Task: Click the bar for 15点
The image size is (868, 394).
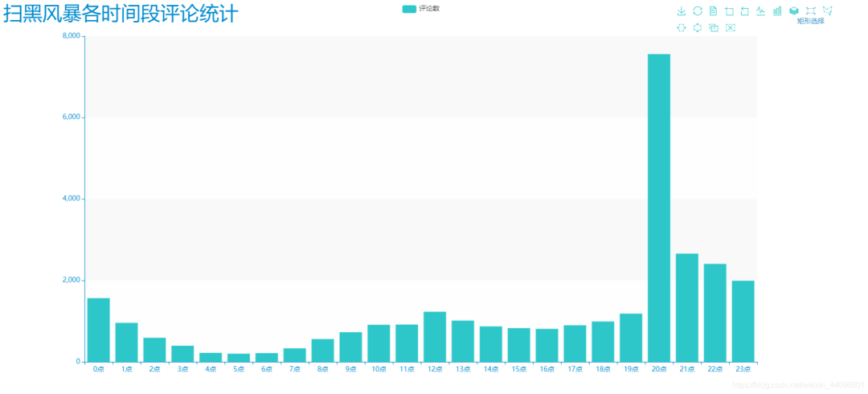Action: [x=518, y=345]
